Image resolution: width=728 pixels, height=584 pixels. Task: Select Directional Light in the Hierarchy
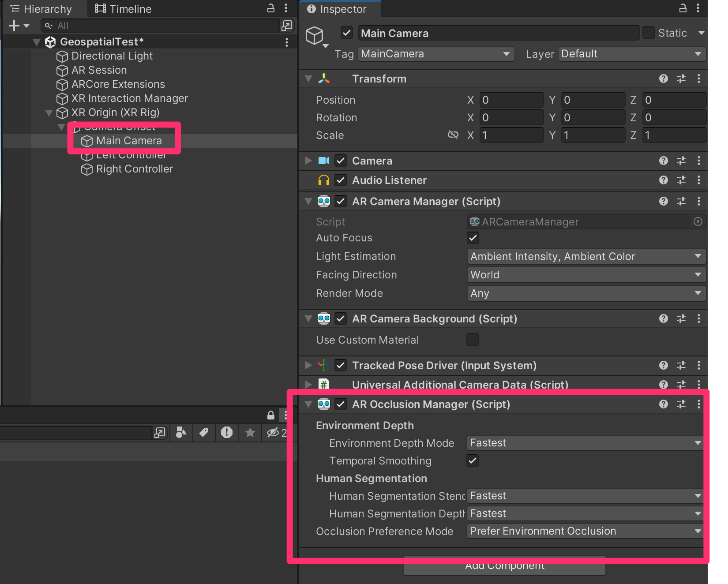click(x=112, y=56)
